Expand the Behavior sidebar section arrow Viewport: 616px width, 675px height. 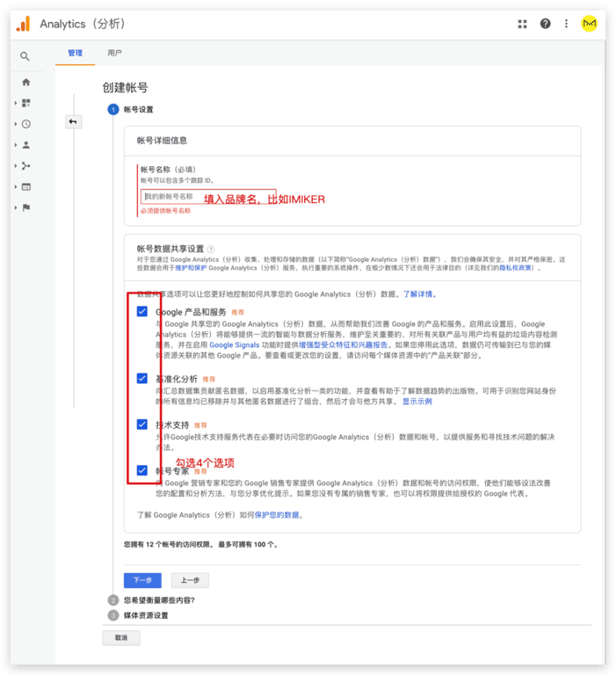coord(16,187)
